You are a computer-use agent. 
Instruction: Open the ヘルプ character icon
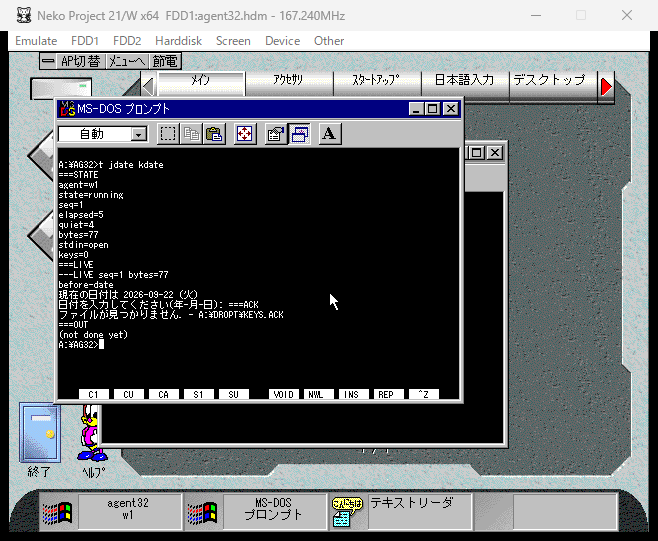click(x=93, y=433)
